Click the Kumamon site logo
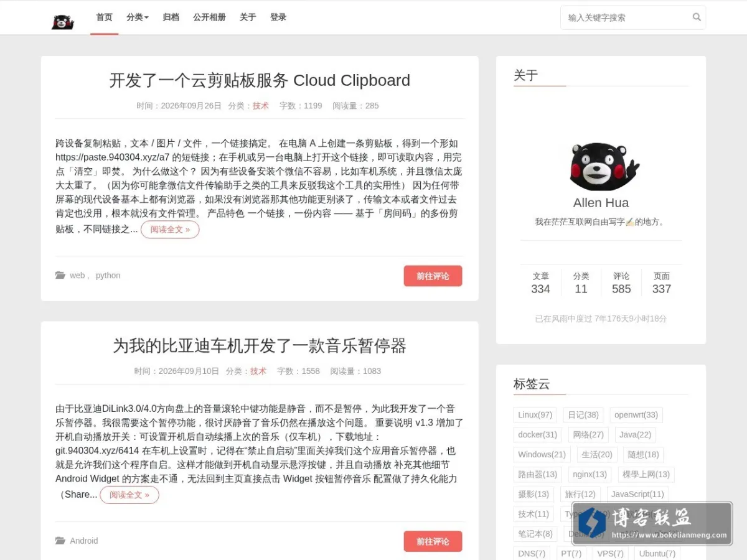Image resolution: width=747 pixels, height=560 pixels. point(62,22)
